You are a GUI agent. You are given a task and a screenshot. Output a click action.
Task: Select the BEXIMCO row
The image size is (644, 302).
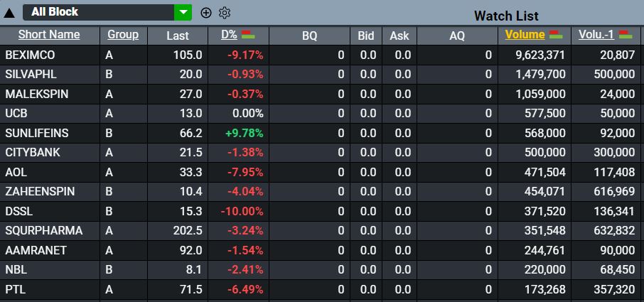(x=30, y=55)
